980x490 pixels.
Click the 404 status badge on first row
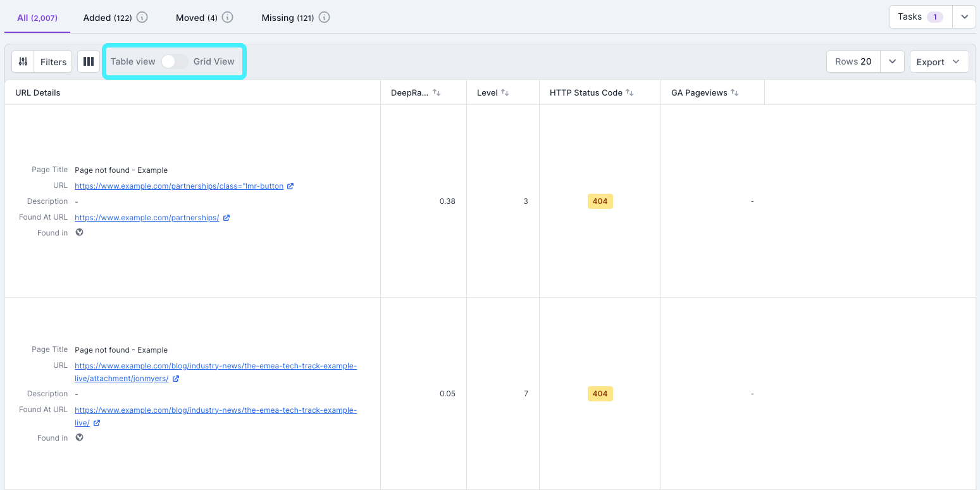[600, 201]
